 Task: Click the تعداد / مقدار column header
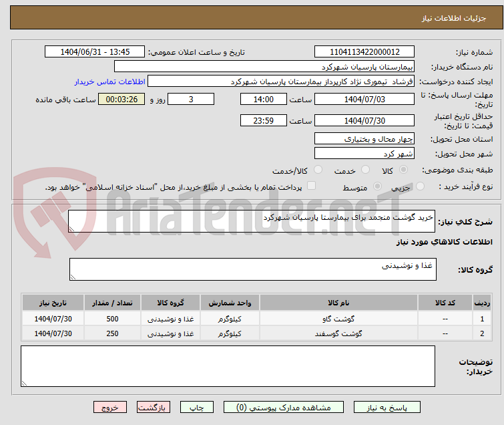(113, 303)
